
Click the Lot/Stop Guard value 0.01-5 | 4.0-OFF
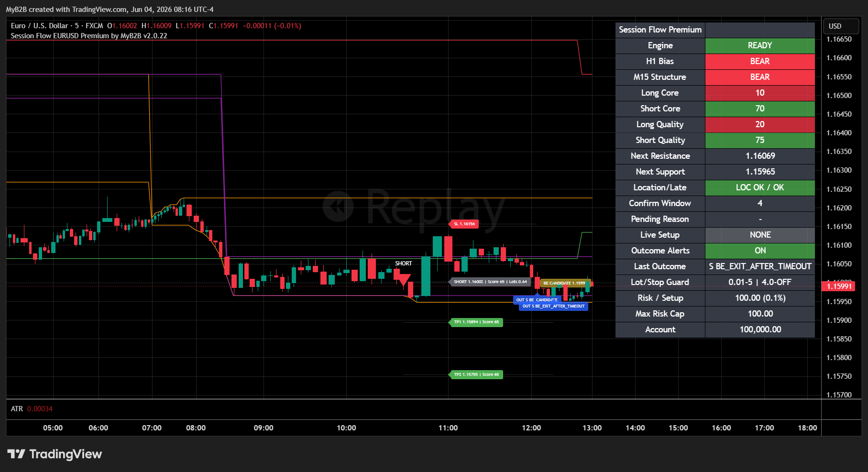tap(760, 282)
